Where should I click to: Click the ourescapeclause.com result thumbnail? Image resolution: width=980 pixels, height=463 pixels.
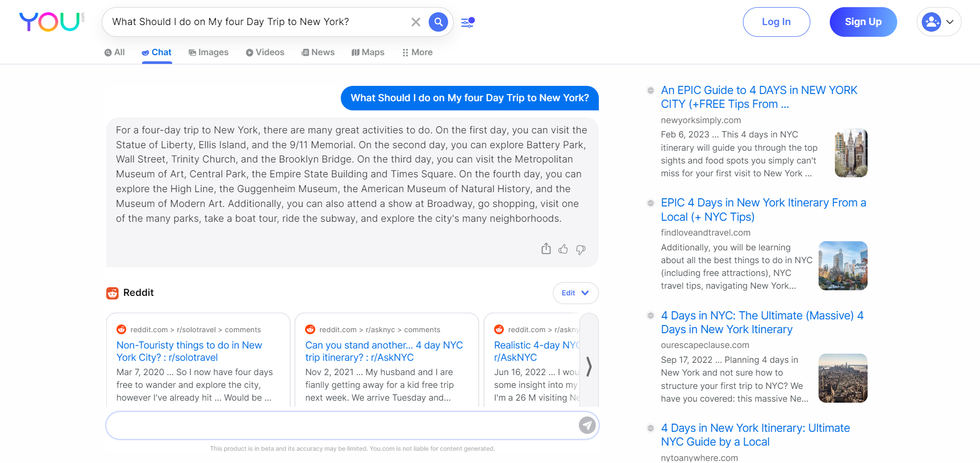pos(843,378)
